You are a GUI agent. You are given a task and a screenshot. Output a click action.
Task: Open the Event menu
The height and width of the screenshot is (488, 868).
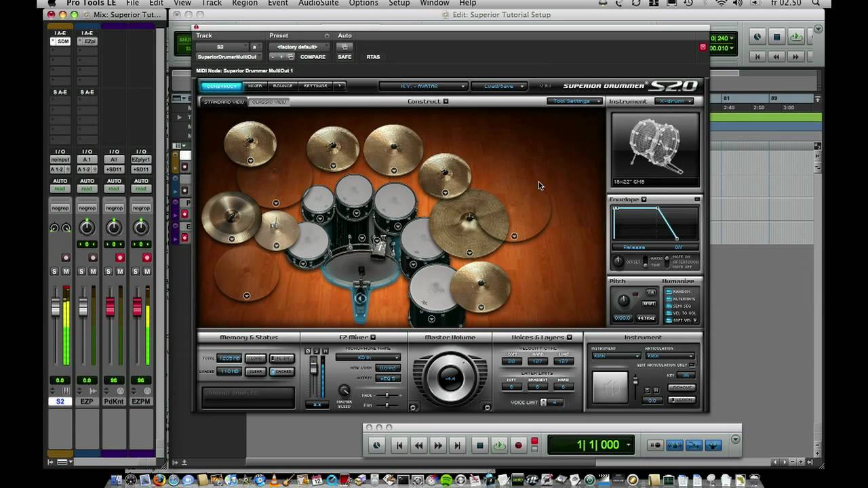[278, 3]
